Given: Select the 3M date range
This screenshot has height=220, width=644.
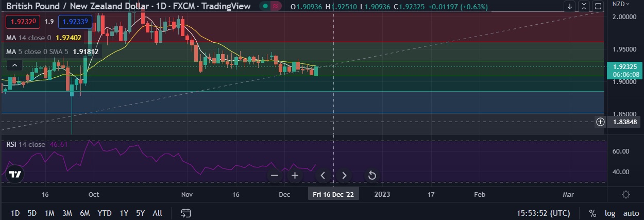Looking at the screenshot, I should coord(67,213).
